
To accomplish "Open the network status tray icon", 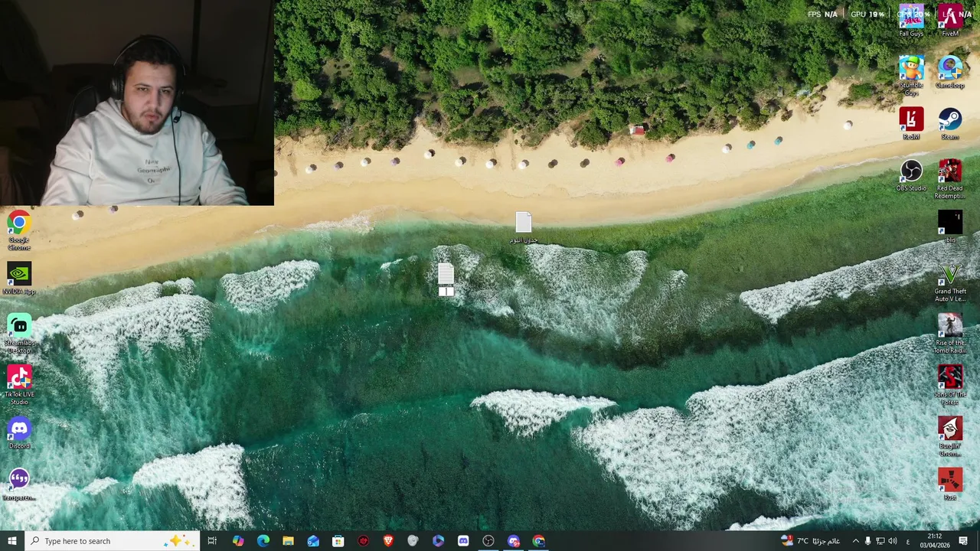I will point(880,541).
